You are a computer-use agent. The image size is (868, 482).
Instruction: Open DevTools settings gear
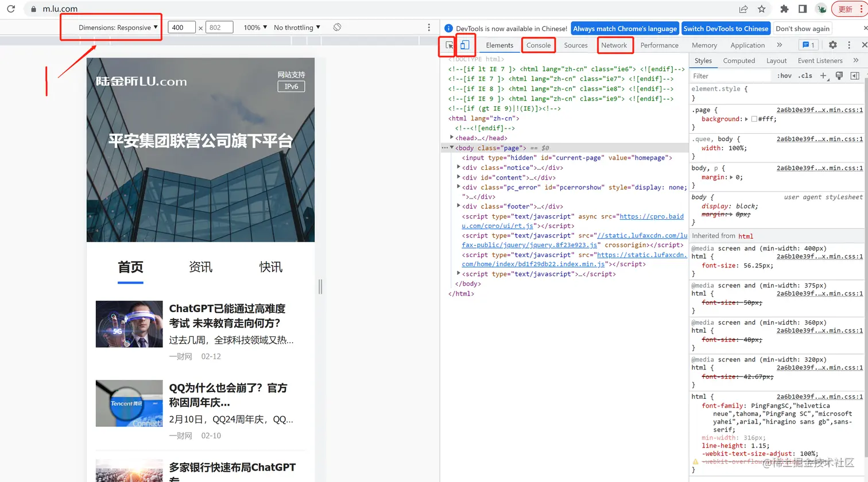834,45
